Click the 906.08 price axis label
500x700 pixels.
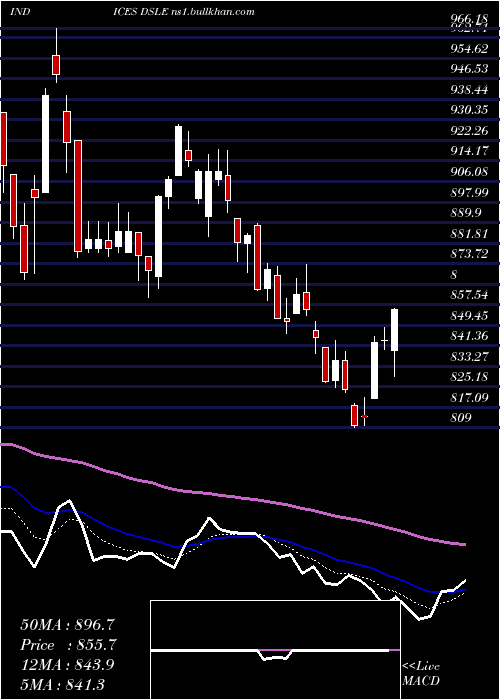[469, 172]
